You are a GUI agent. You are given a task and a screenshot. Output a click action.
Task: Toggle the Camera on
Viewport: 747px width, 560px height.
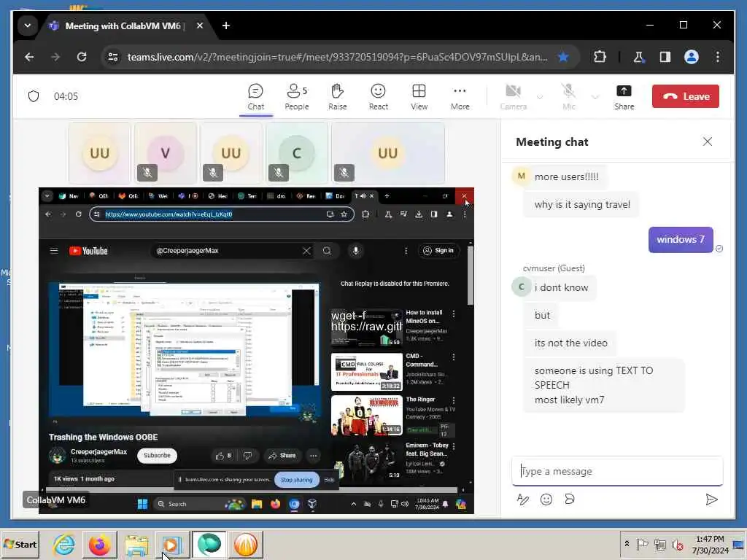pyautogui.click(x=513, y=97)
